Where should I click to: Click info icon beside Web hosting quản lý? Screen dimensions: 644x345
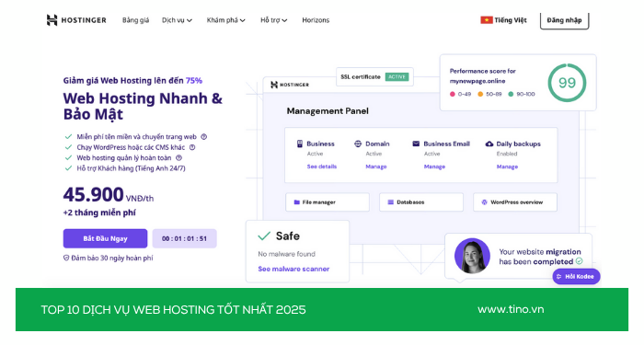pyautogui.click(x=178, y=157)
